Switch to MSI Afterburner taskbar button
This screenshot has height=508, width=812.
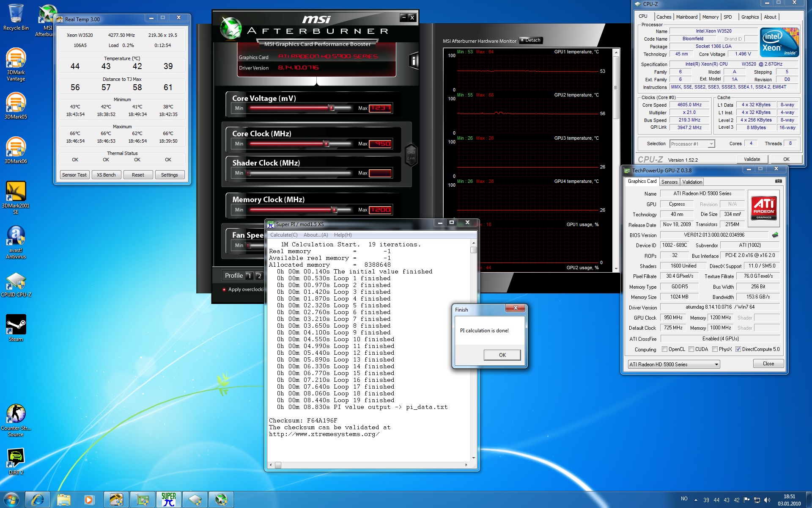(x=221, y=500)
